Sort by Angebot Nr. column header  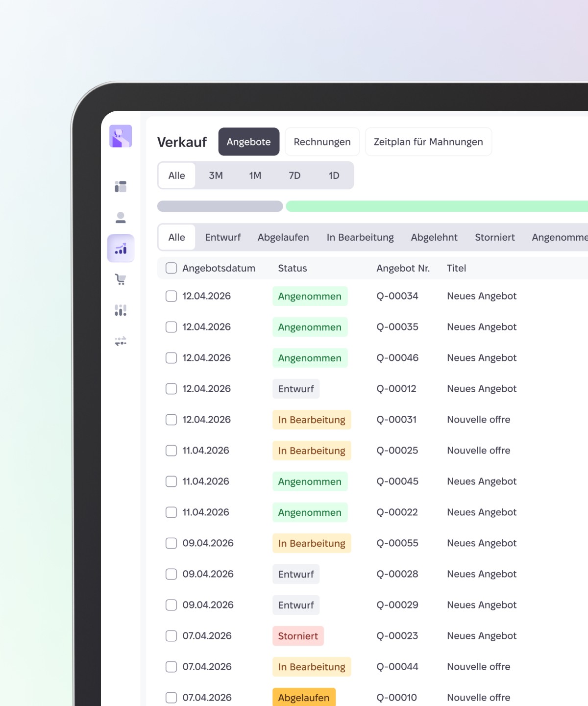pos(403,268)
